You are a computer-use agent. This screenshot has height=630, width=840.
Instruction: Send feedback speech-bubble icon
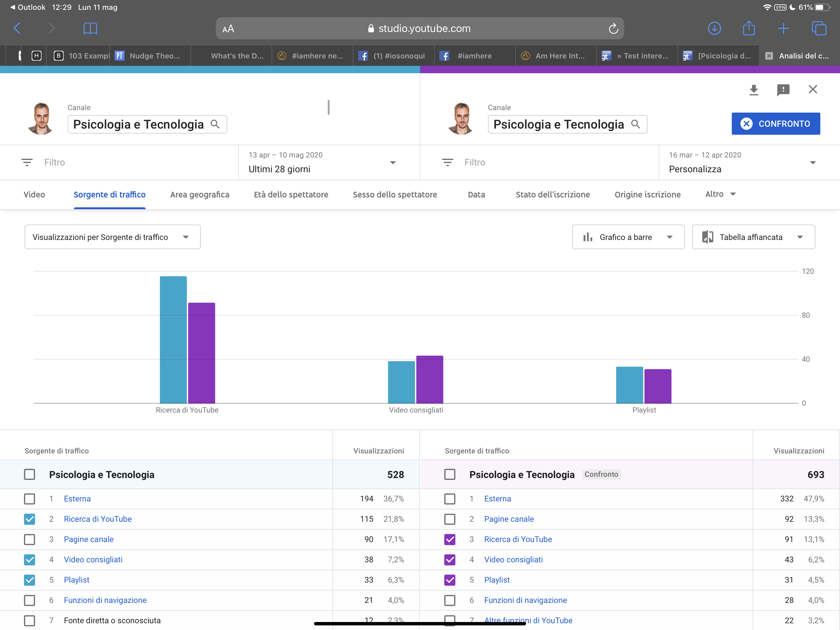(783, 90)
